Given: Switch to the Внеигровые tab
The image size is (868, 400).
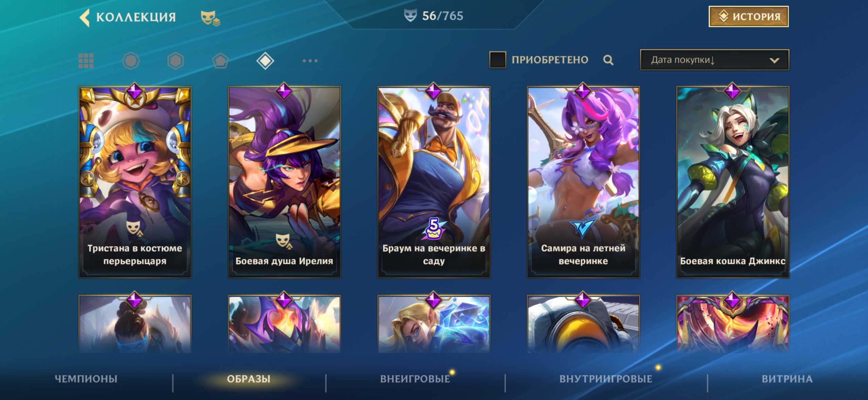Looking at the screenshot, I should click(415, 379).
